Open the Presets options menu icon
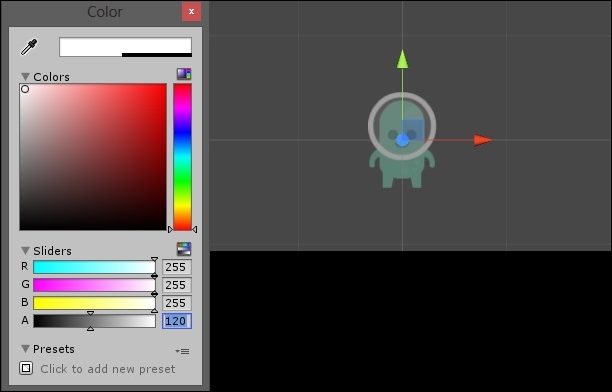Viewport: 612px width, 392px height. click(182, 351)
